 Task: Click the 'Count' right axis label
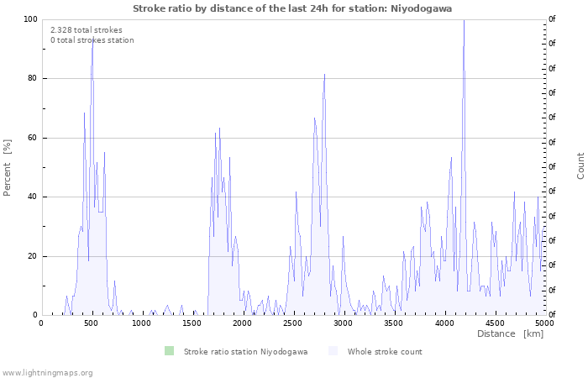[580, 165]
